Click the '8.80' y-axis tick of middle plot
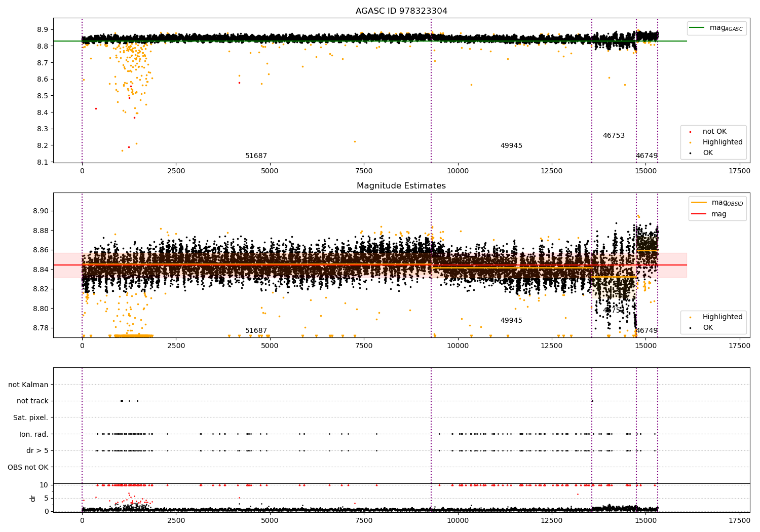 (x=41, y=309)
